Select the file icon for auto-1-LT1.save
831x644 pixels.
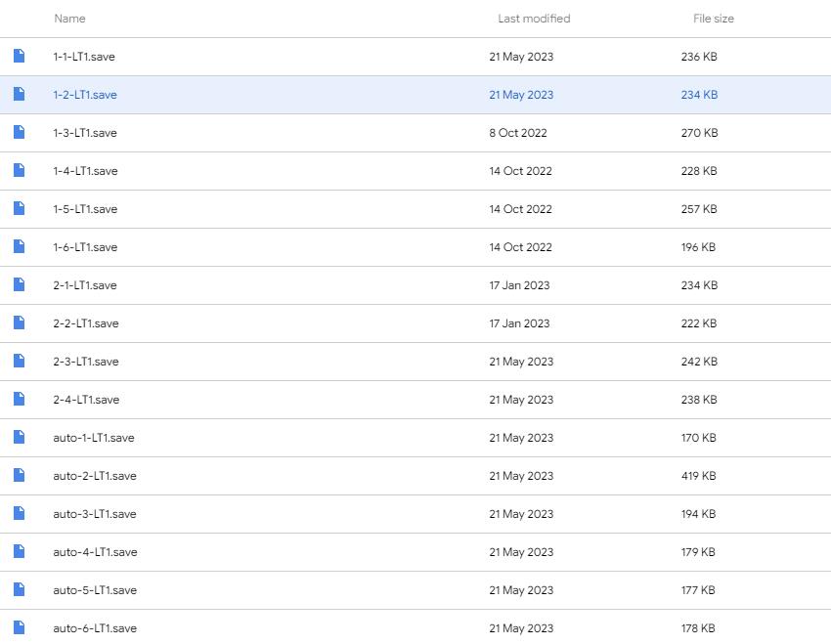pyautogui.click(x=19, y=438)
